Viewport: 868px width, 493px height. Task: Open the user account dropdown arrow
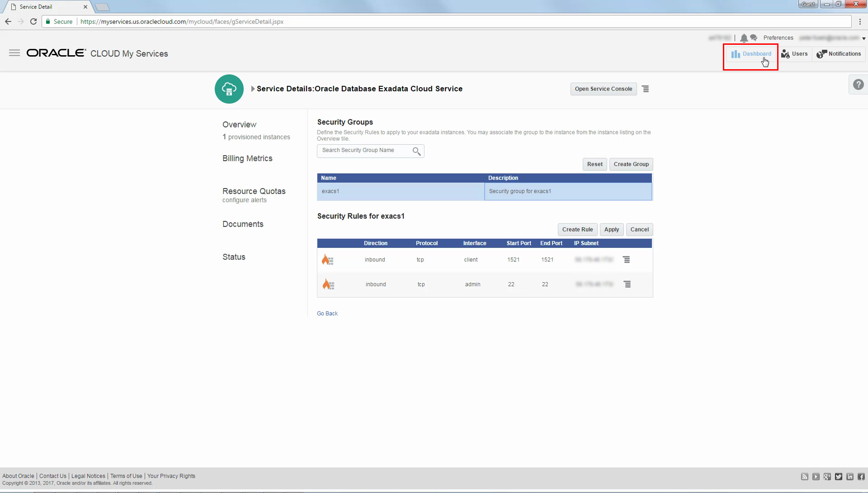[863, 38]
